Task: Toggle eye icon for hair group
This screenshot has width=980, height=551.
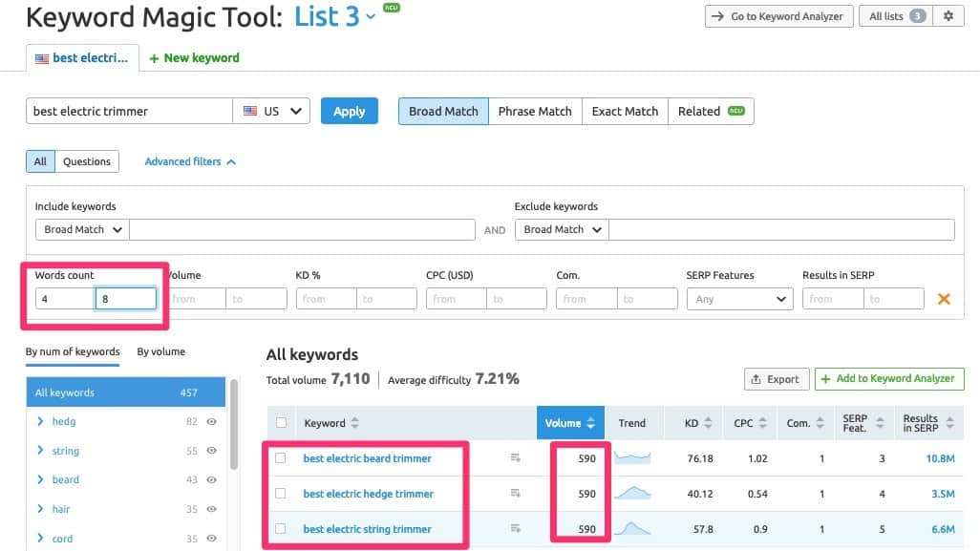Action: click(x=211, y=509)
